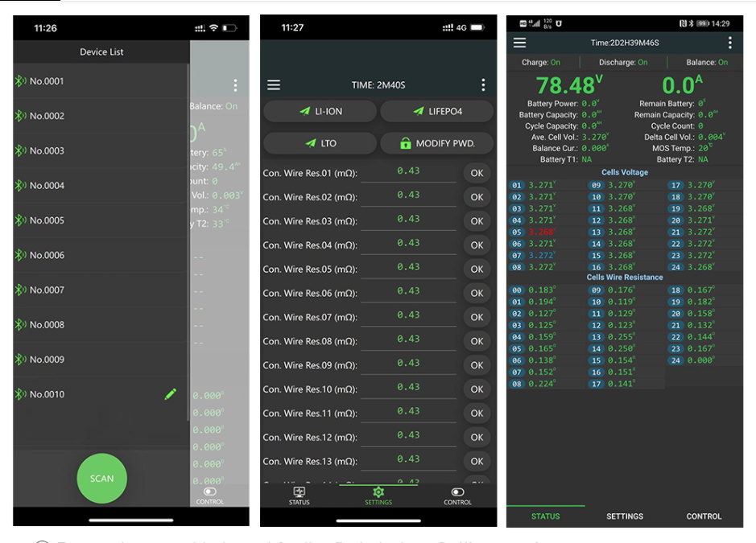Select device No.0003 from the list
This screenshot has height=543, width=756.
point(47,151)
